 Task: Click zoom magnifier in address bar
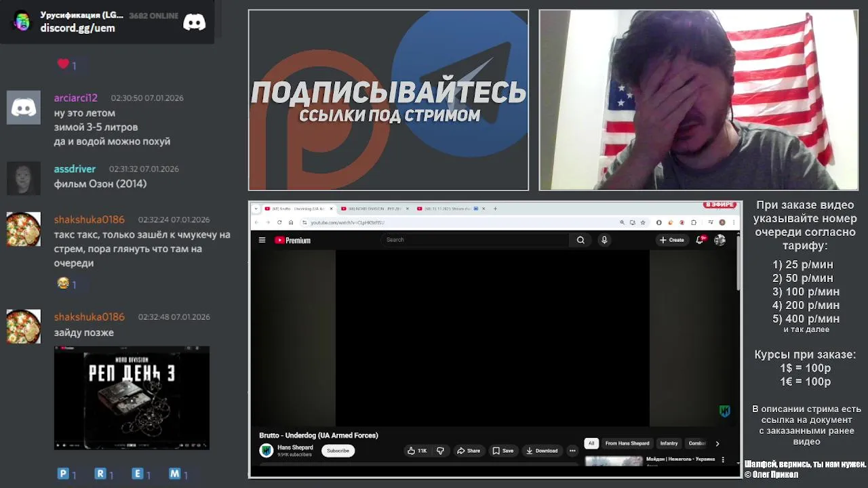[x=622, y=222]
